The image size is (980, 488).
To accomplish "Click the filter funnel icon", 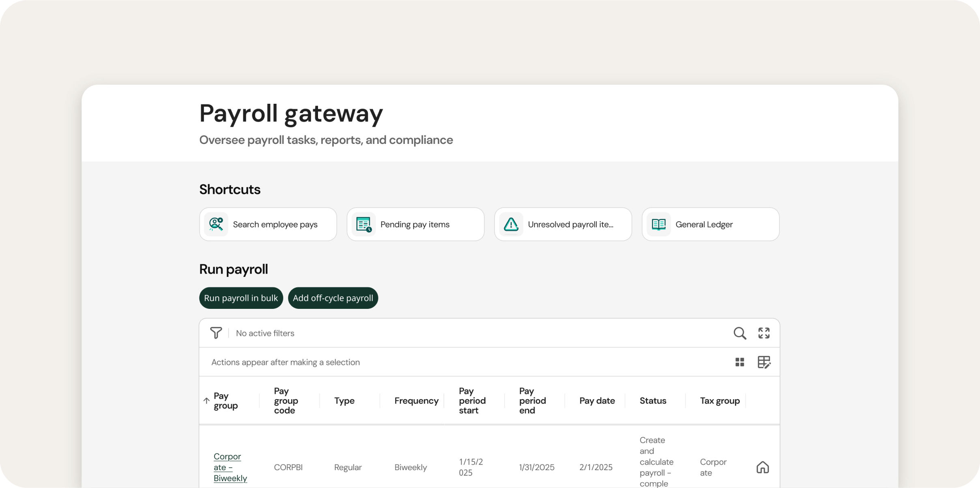I will coord(217,333).
